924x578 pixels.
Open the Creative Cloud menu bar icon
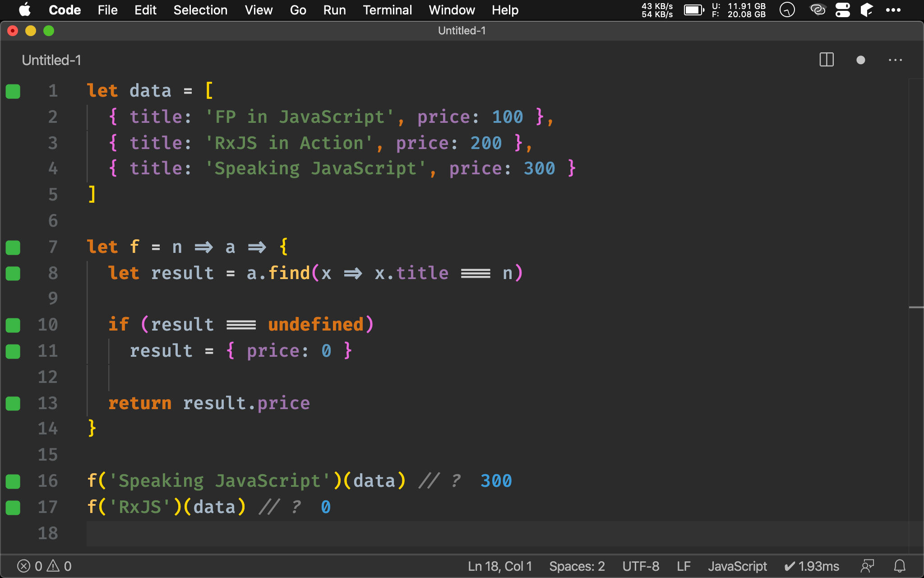point(818,10)
